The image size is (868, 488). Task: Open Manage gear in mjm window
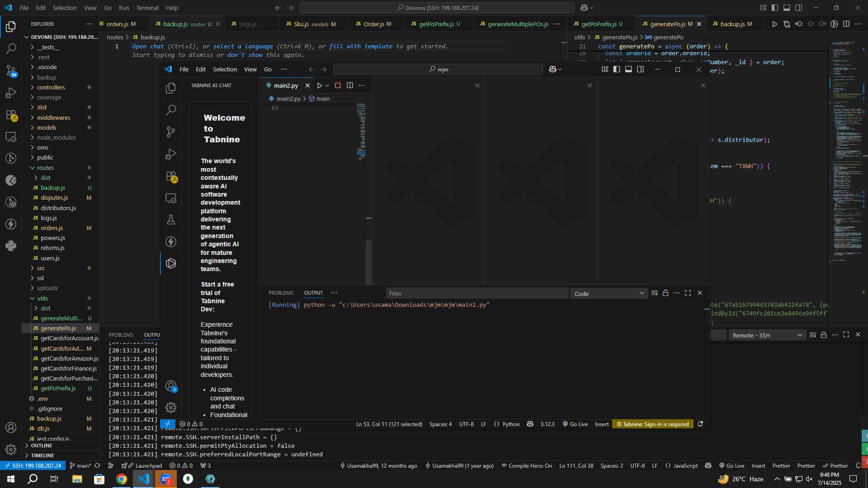click(x=171, y=408)
